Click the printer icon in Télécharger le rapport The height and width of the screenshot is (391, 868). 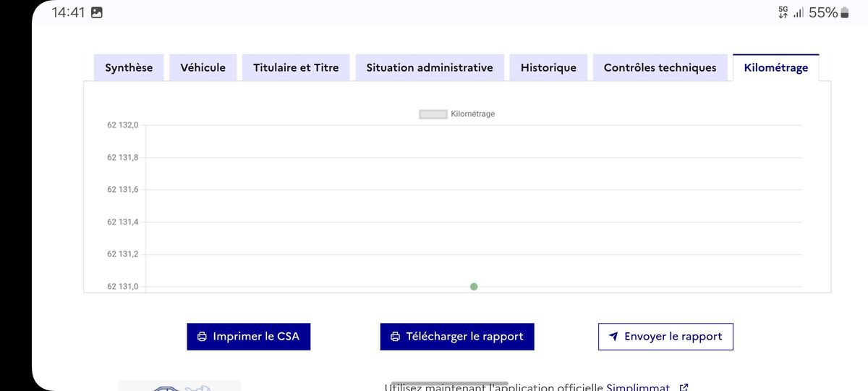click(395, 337)
